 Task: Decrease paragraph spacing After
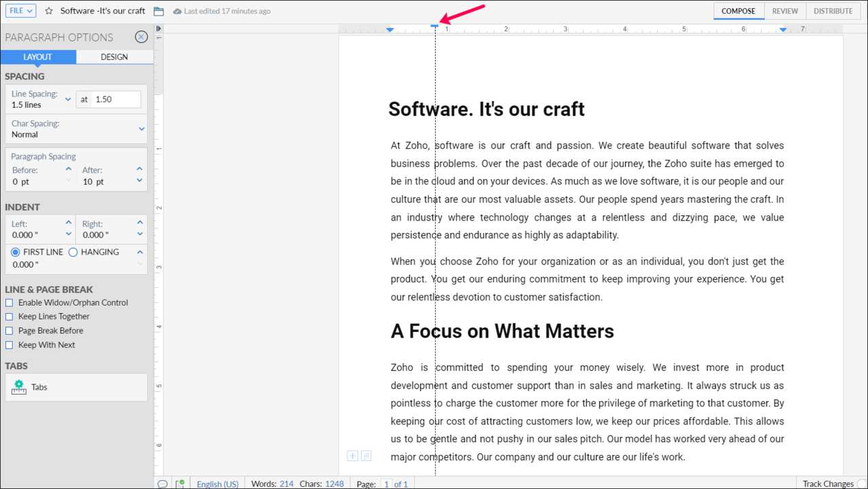point(139,181)
